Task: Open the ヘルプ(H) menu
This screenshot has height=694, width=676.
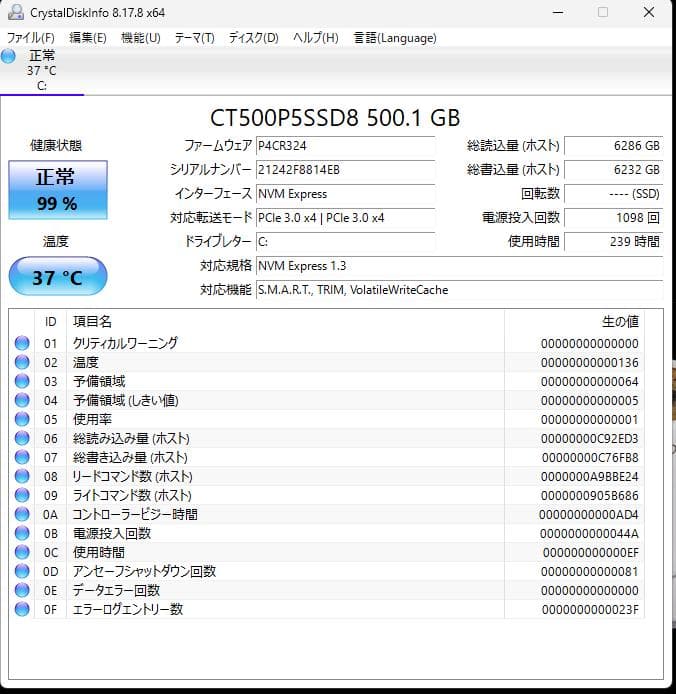Action: click(316, 38)
